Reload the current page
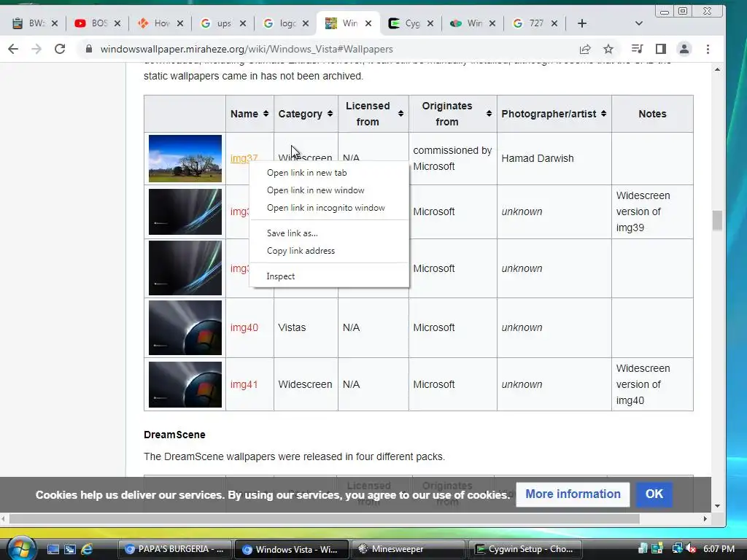Viewport: 747px width, 560px height. tap(60, 49)
